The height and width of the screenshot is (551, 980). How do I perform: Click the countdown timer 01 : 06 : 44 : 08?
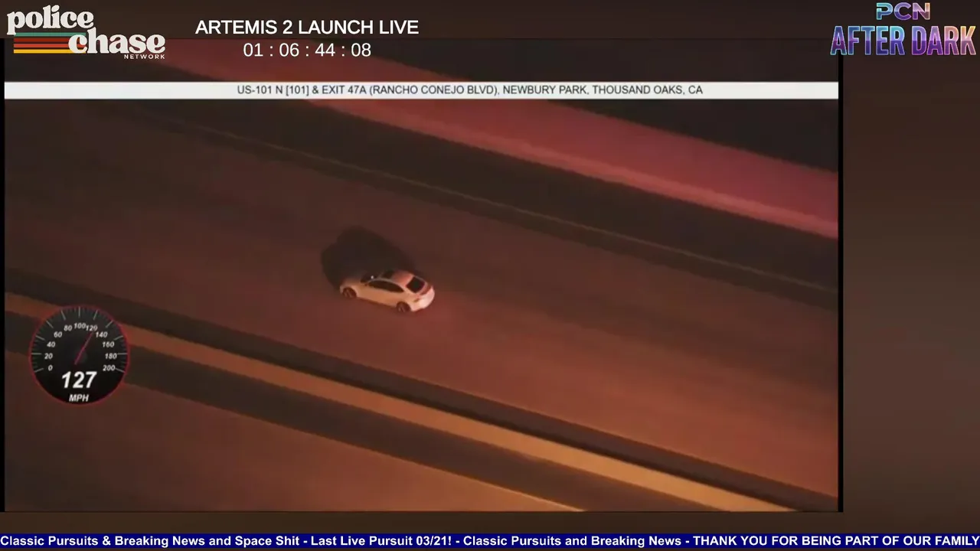point(307,51)
